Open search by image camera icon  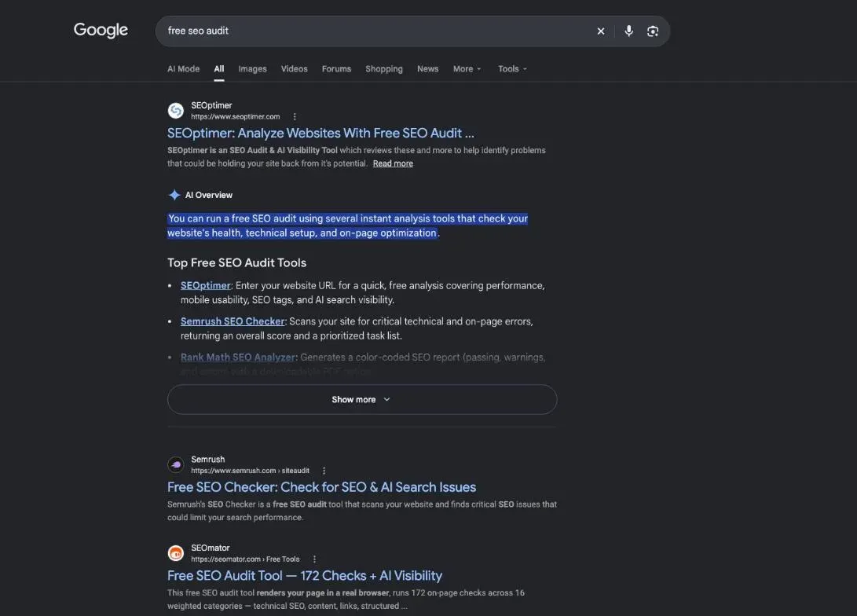click(653, 31)
